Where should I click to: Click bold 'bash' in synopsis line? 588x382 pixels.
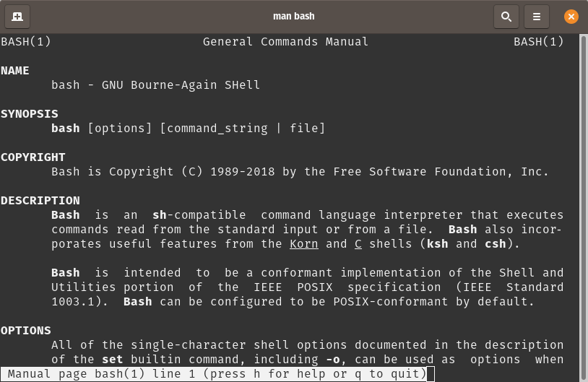pyautogui.click(x=66, y=129)
